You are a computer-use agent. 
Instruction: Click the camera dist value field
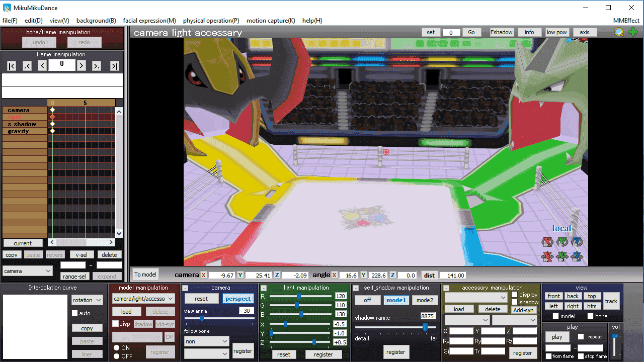pyautogui.click(x=452, y=276)
